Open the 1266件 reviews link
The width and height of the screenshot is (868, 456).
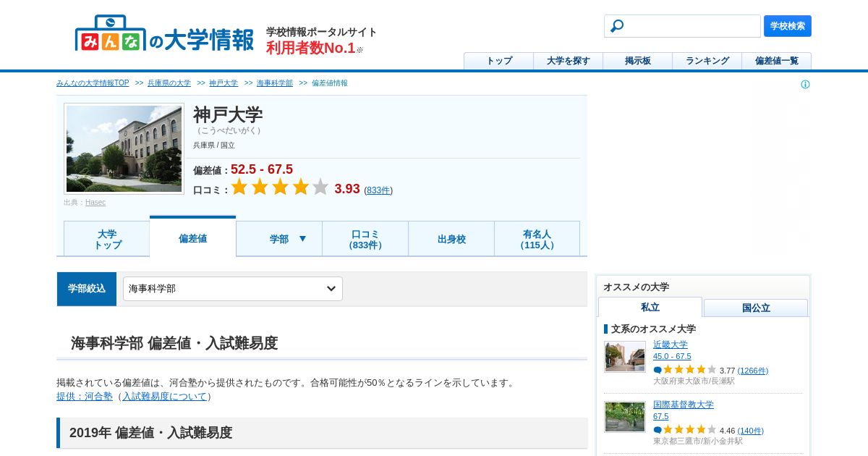[x=753, y=371]
